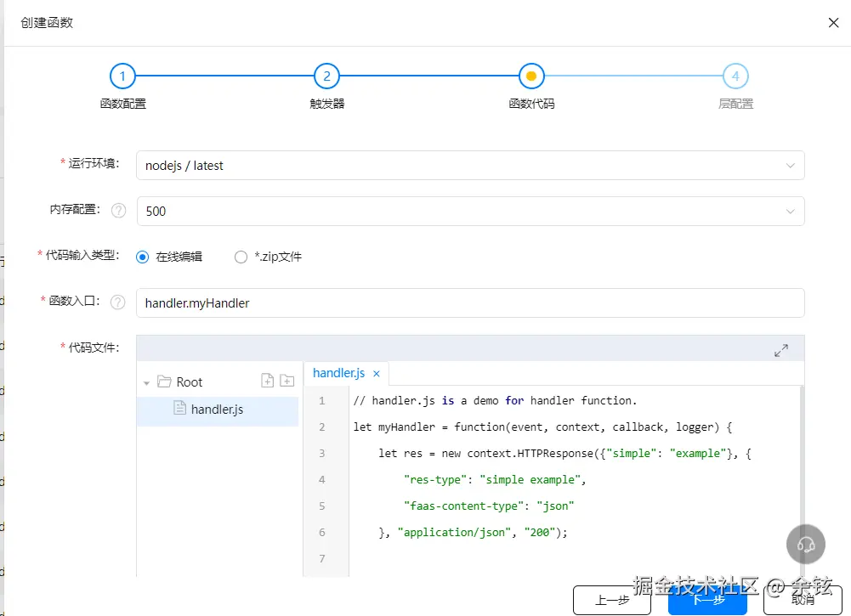Click the 函数入口 input field
The image size is (851, 616).
[x=470, y=302]
